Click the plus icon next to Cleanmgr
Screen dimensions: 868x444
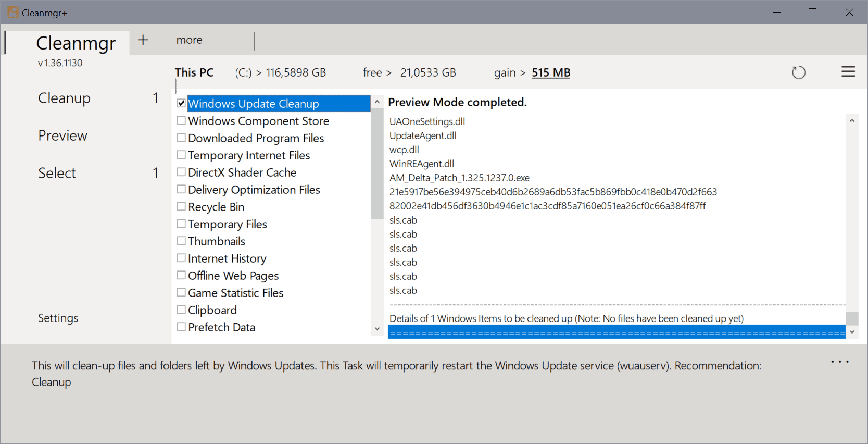click(143, 40)
